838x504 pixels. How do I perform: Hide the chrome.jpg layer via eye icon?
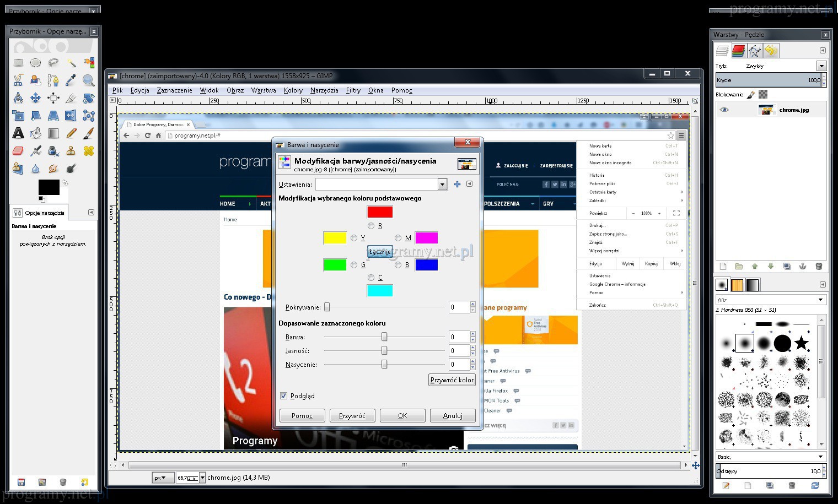tap(724, 110)
